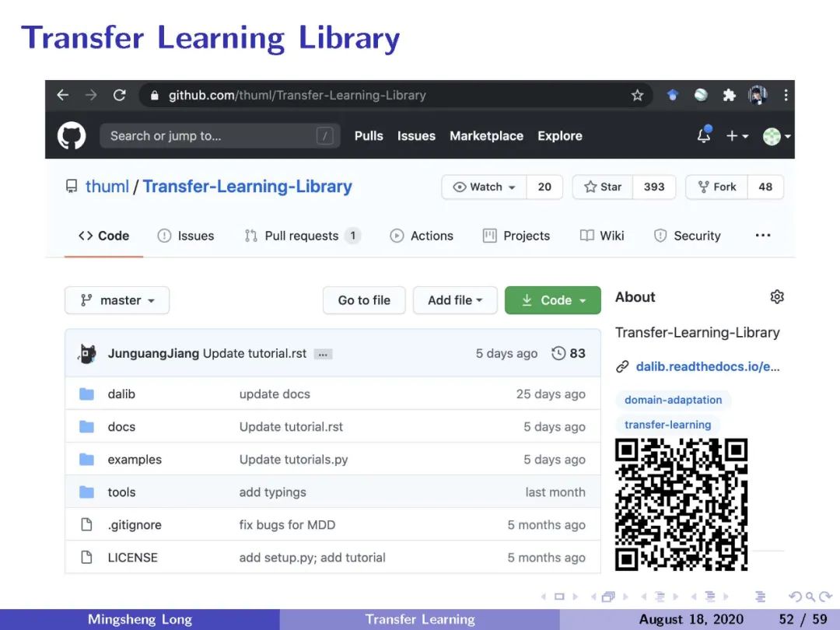Click the blue shield extension icon in browser toolbar
The image size is (840, 630).
(x=673, y=96)
